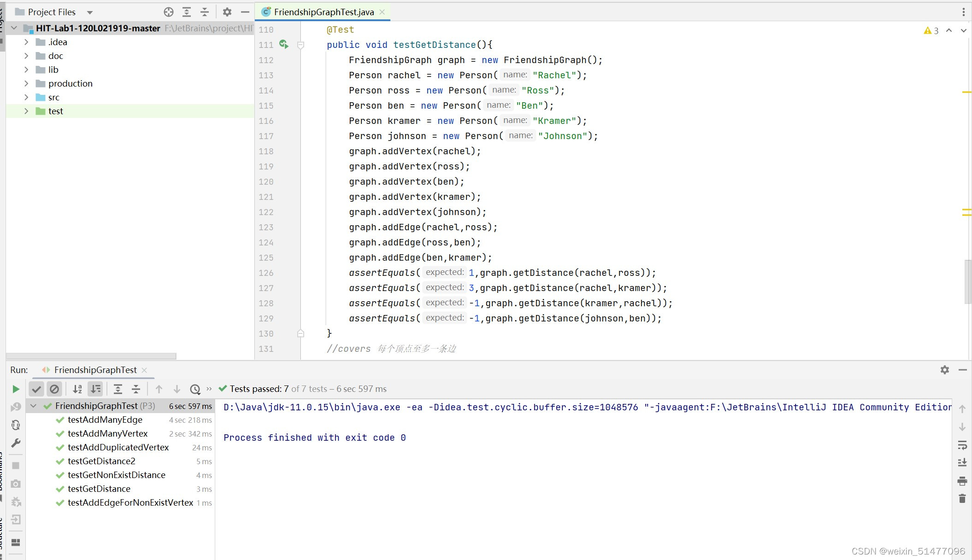This screenshot has height=560, width=972.
Task: Open editor tabs more options menu
Action: tap(963, 12)
